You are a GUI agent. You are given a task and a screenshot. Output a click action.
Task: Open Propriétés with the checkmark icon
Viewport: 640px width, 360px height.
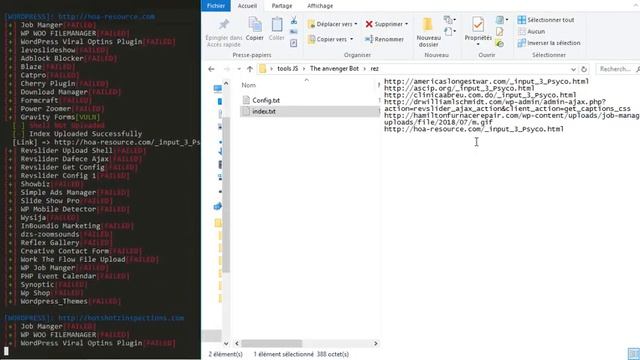tap(478, 24)
